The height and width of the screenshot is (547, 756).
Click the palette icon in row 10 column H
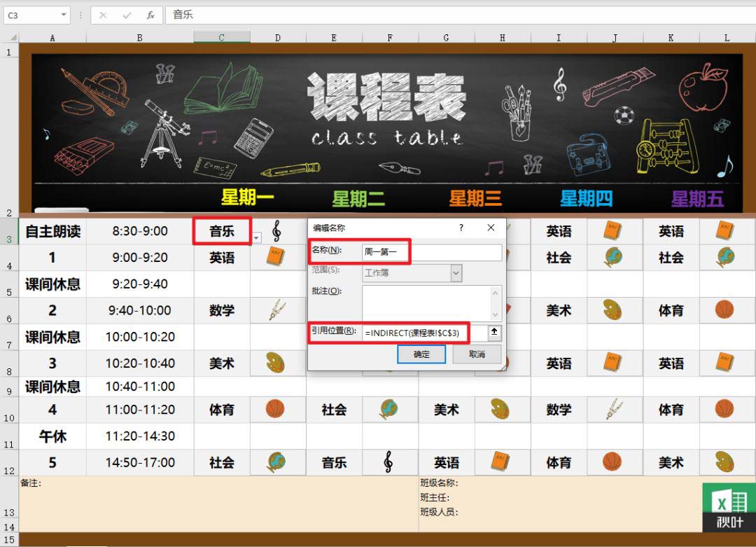(x=500, y=409)
